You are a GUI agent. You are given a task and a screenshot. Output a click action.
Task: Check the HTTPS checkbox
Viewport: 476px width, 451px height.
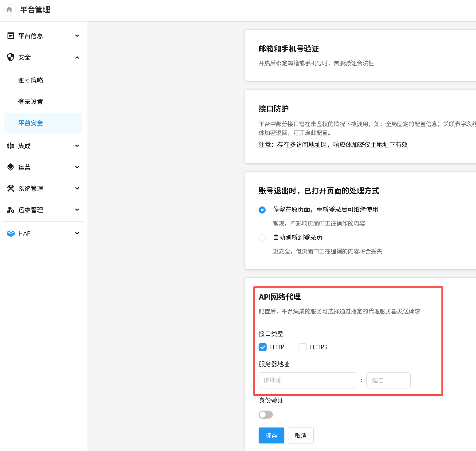pyautogui.click(x=303, y=347)
